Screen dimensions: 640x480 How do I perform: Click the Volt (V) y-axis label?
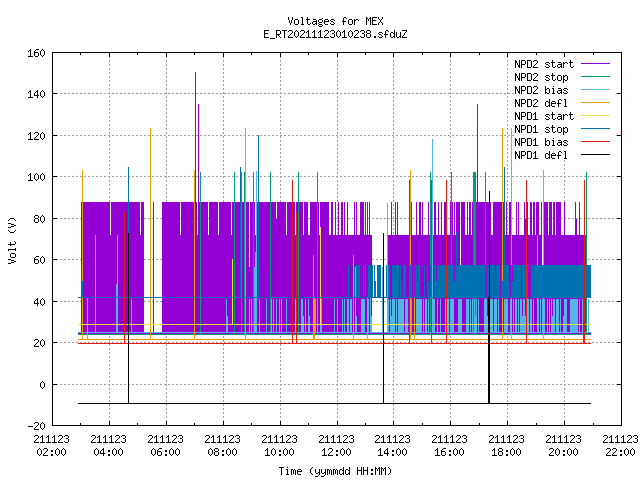click(13, 241)
